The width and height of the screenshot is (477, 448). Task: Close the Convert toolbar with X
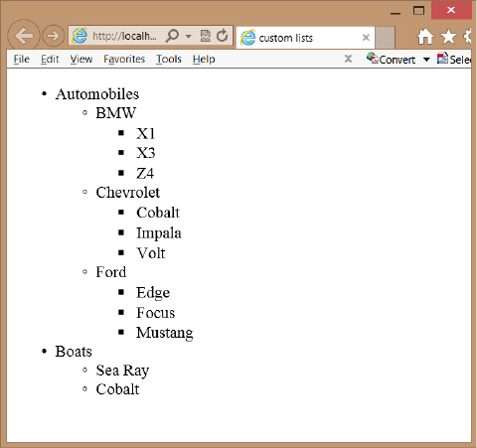pos(348,59)
